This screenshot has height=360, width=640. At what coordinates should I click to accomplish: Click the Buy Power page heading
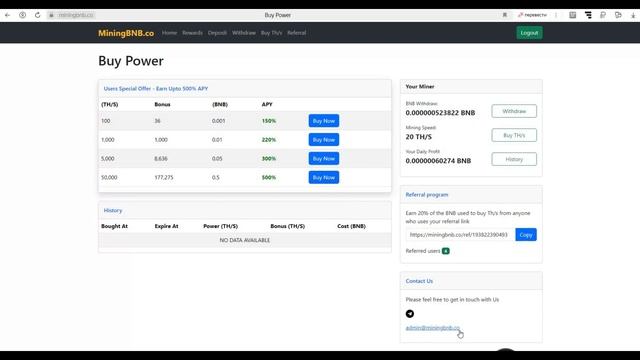click(x=131, y=61)
